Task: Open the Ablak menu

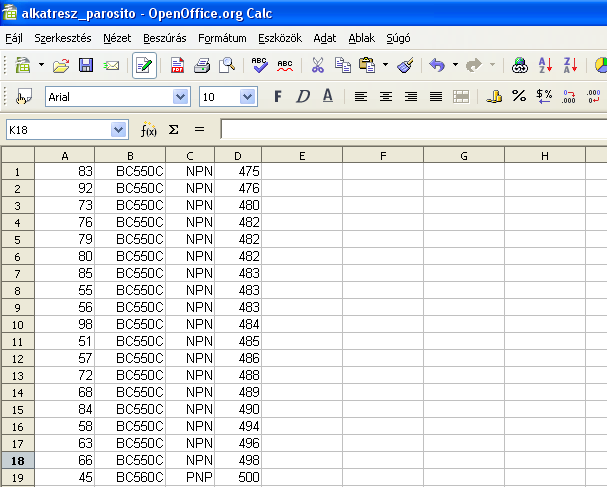Action: click(362, 38)
